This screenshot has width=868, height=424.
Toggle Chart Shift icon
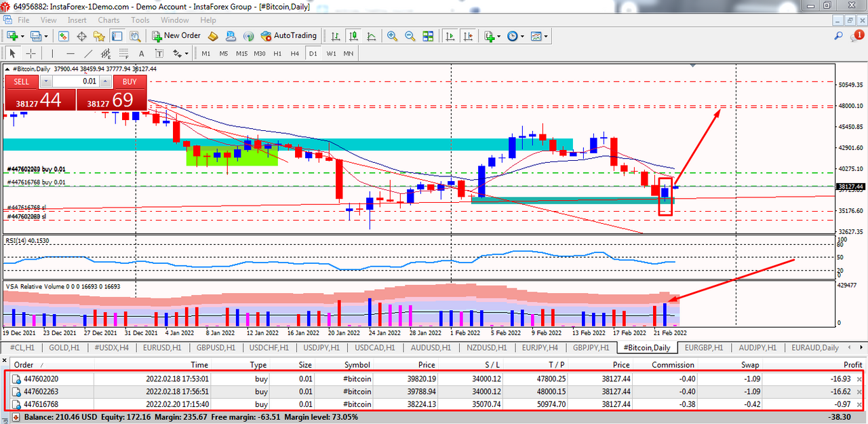coord(468,36)
